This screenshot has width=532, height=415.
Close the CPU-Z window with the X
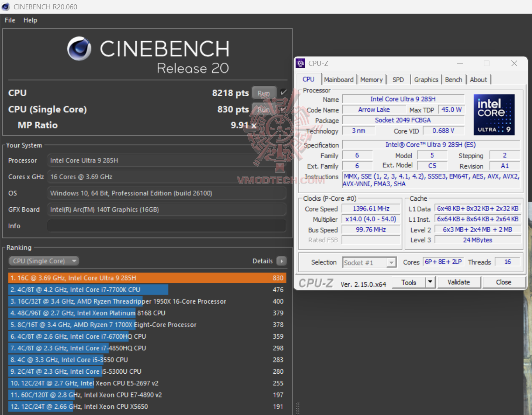pos(514,63)
